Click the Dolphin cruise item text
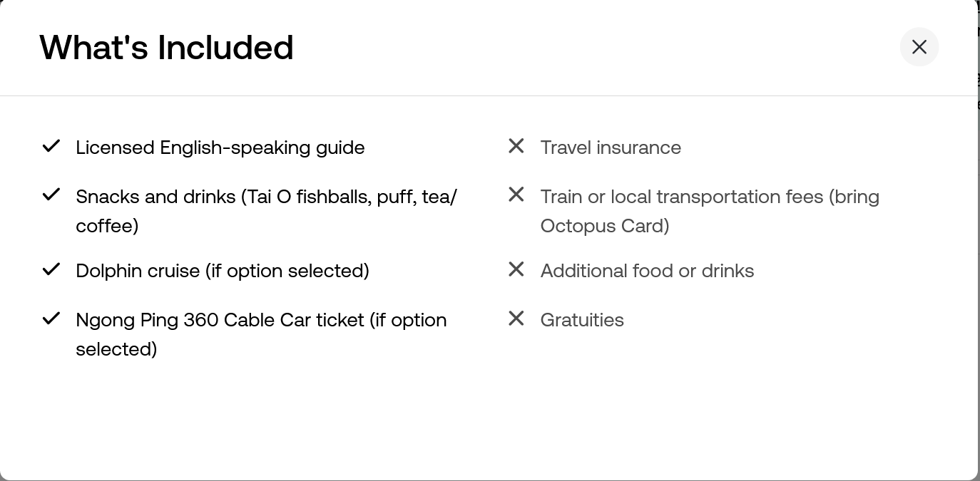This screenshot has height=481, width=980. coord(223,271)
